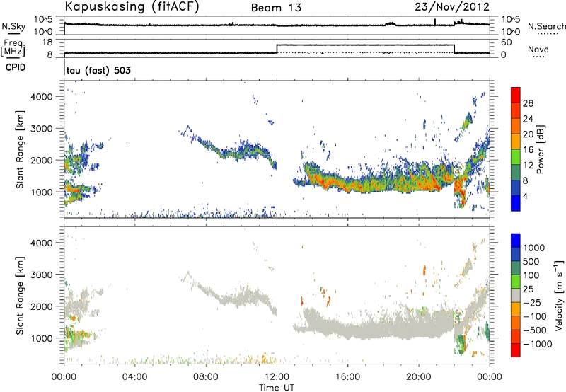Viewport: 566px width, 392px height.
Task: Click the Beam 13 label
Action: [276, 8]
